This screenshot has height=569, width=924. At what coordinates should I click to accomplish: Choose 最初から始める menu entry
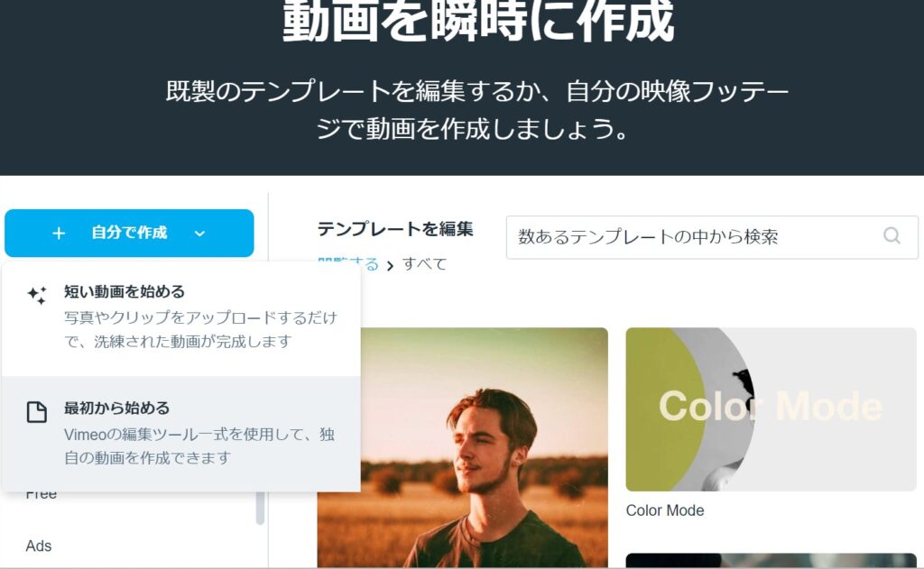(x=180, y=434)
